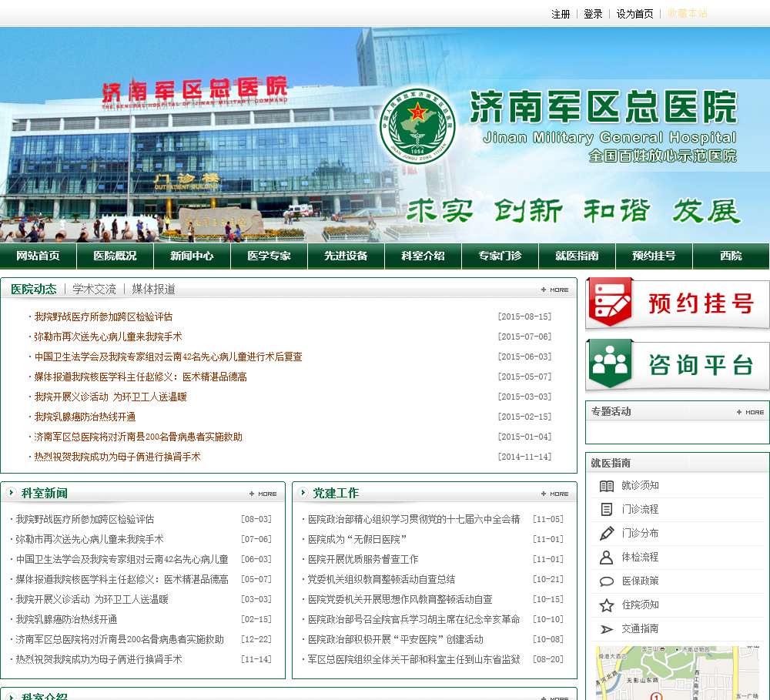Open red headline 我院乳腺癌防治热线开通
Image resolution: width=770 pixels, height=700 pixels.
[x=85, y=417]
